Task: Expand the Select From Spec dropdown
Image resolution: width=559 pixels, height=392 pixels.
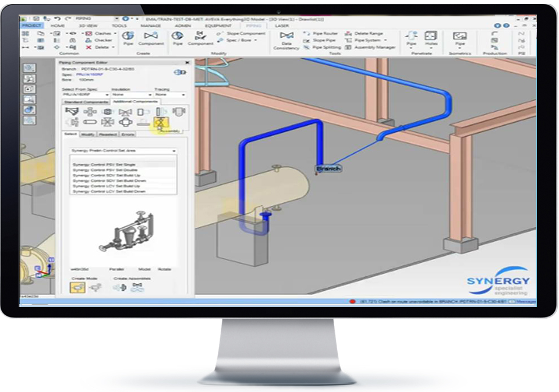Action: tap(86, 94)
